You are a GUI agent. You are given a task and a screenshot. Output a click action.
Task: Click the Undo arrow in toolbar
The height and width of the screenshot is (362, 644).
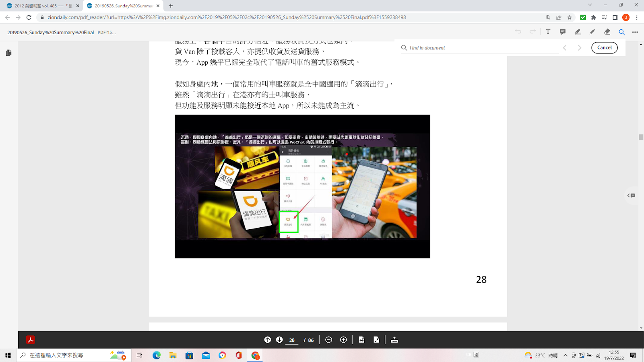click(518, 32)
